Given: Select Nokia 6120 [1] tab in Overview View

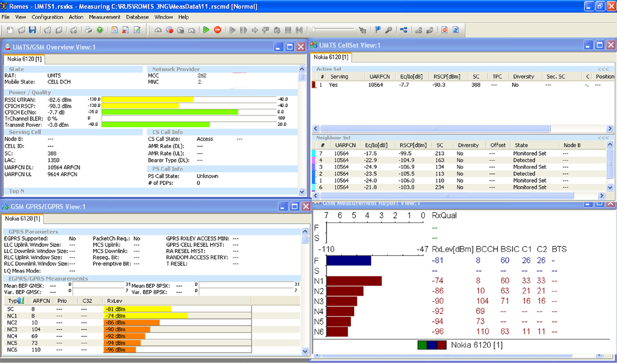Looking at the screenshot, I should tap(25, 59).
